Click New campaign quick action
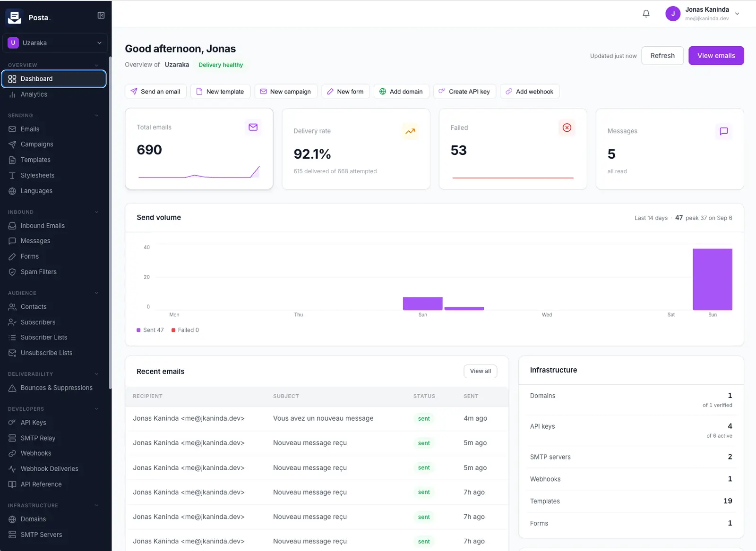756x551 pixels. pyautogui.click(x=286, y=92)
